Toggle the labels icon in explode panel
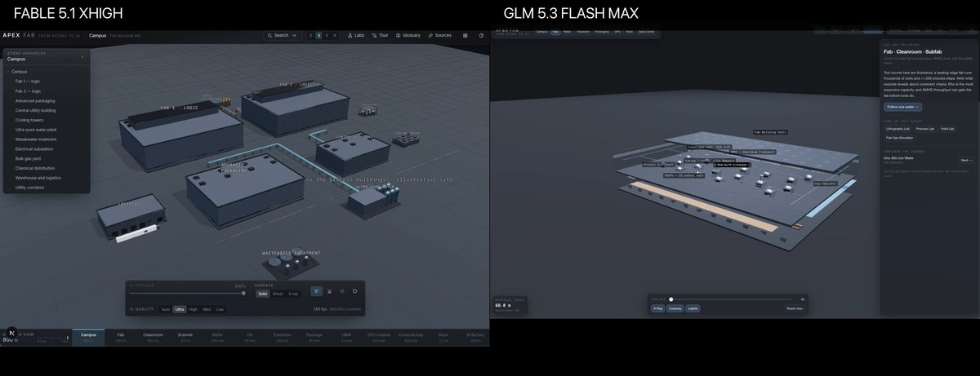This screenshot has width=980, height=376. (x=316, y=291)
